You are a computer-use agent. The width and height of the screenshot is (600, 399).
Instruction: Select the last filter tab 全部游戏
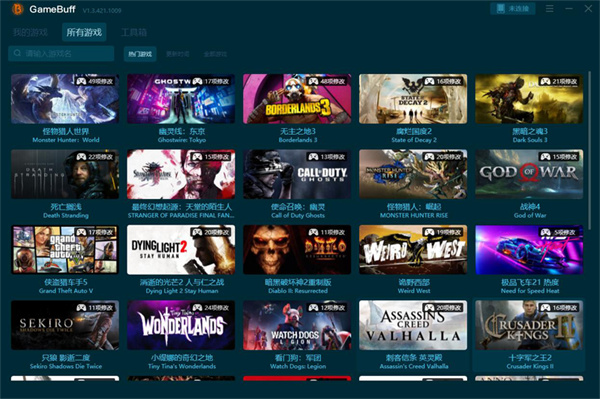coord(215,54)
